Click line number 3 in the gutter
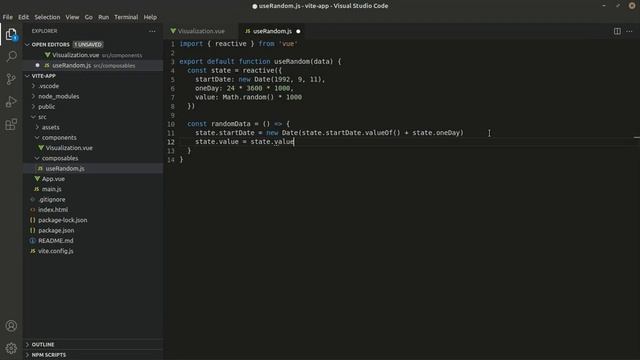This screenshot has width=640, height=360. (x=172, y=62)
